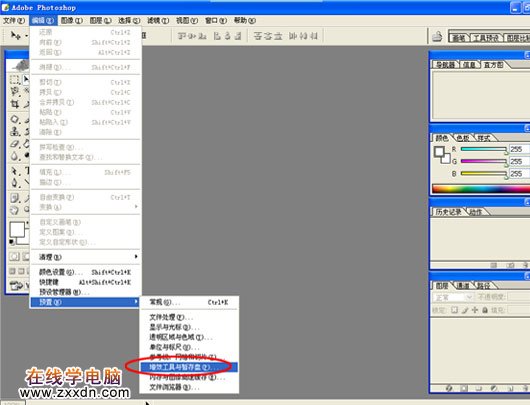Toggle Lock all padlock icon

(485, 310)
